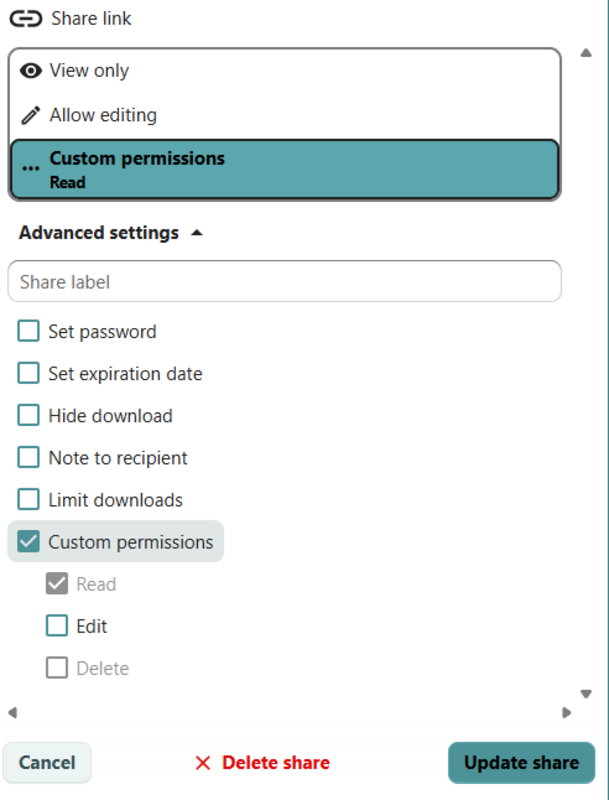The image size is (609, 800).
Task: Click the horizontal scroll right arrow
Action: [567, 713]
